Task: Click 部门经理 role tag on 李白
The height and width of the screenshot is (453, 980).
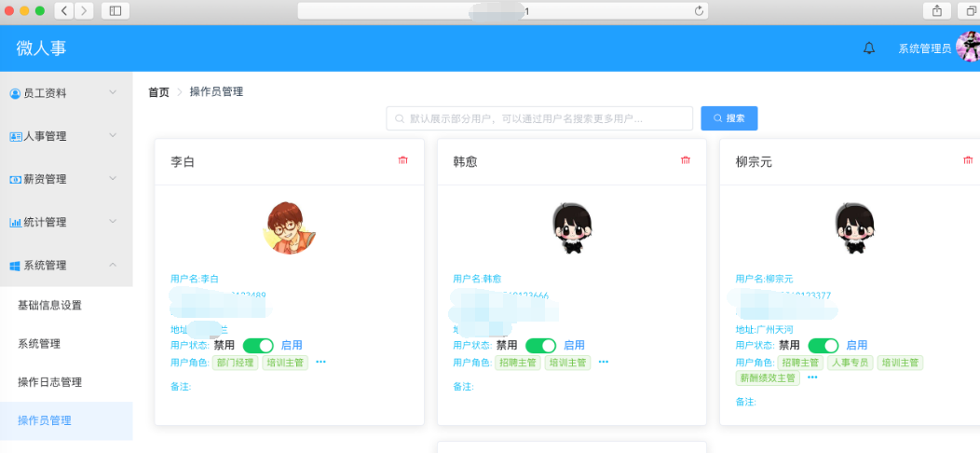Action: (235, 363)
